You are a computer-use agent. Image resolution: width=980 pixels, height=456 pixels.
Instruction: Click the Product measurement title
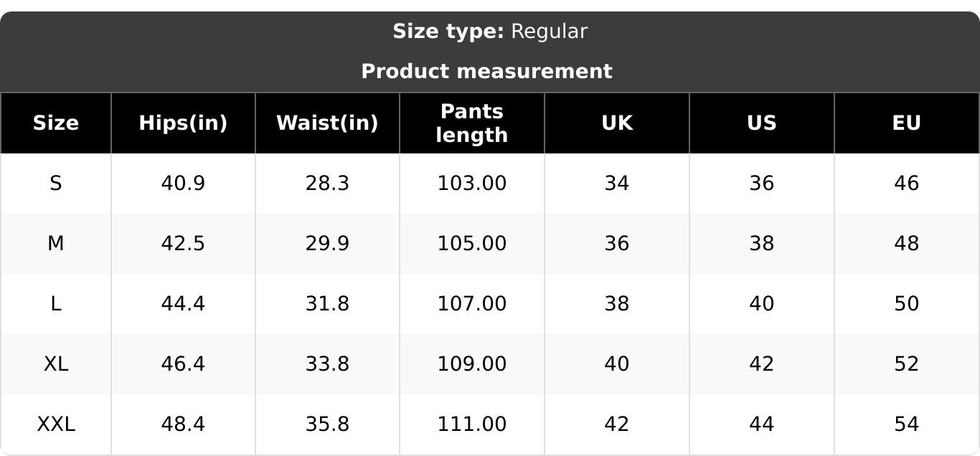(486, 72)
